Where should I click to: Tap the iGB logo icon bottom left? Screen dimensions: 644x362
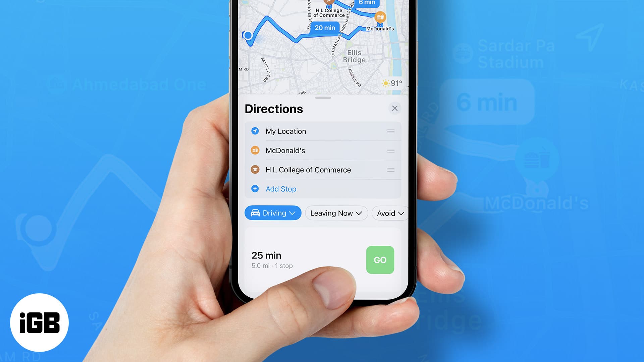pos(41,323)
